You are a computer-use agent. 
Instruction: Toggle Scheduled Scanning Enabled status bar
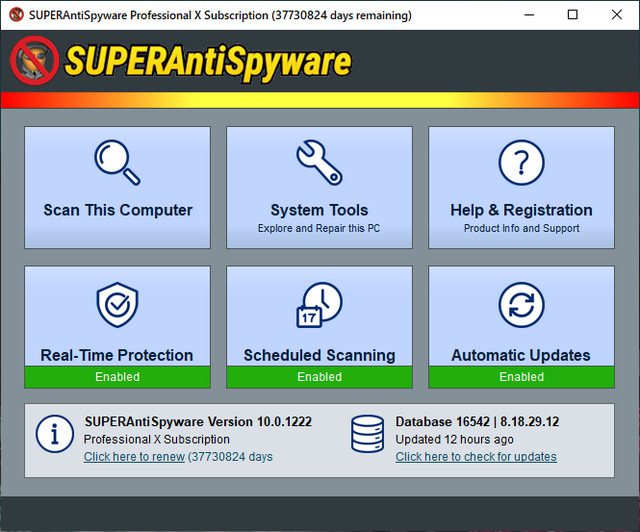click(319, 377)
